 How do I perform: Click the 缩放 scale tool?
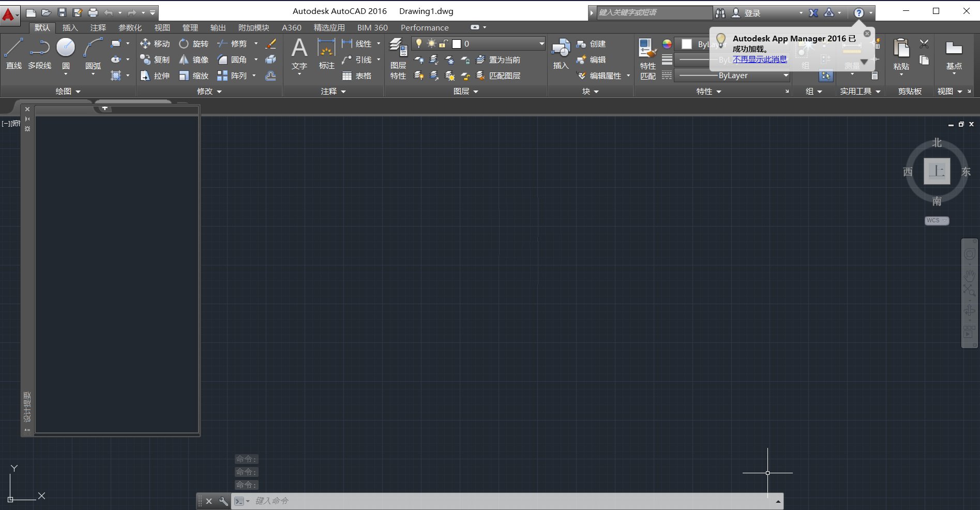(193, 76)
